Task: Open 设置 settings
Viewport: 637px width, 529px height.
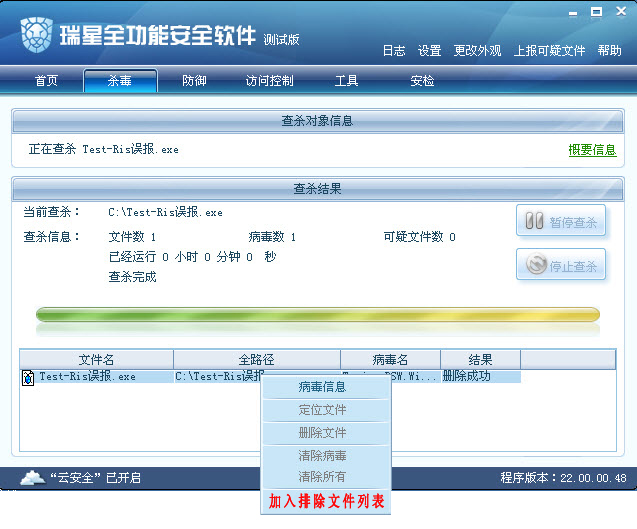Action: (x=429, y=51)
